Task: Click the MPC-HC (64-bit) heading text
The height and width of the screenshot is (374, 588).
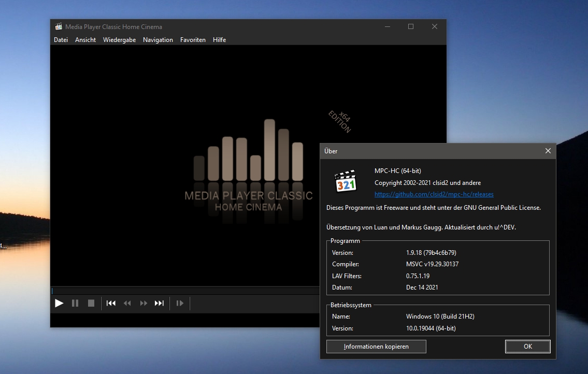Action: point(397,170)
